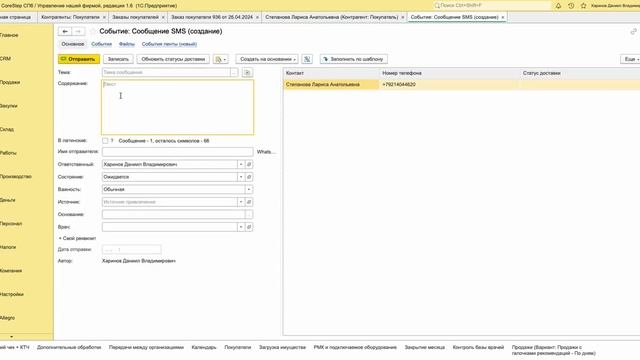Close the Контрагенты: Покупатели tab
The image size is (640, 360).
(104, 17)
